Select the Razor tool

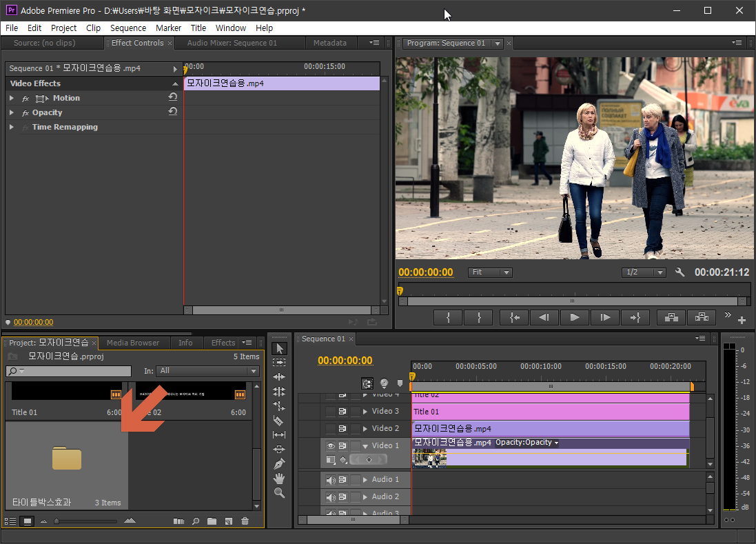pyautogui.click(x=279, y=421)
